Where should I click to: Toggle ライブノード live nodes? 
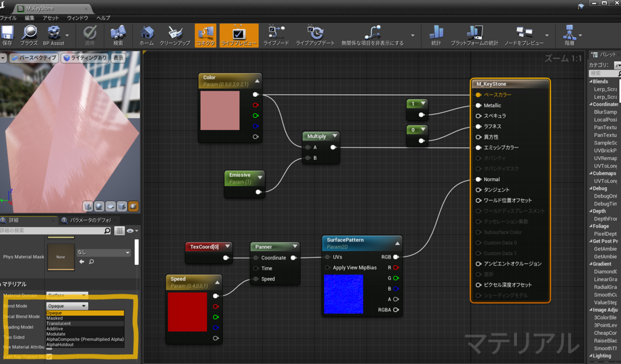click(276, 36)
